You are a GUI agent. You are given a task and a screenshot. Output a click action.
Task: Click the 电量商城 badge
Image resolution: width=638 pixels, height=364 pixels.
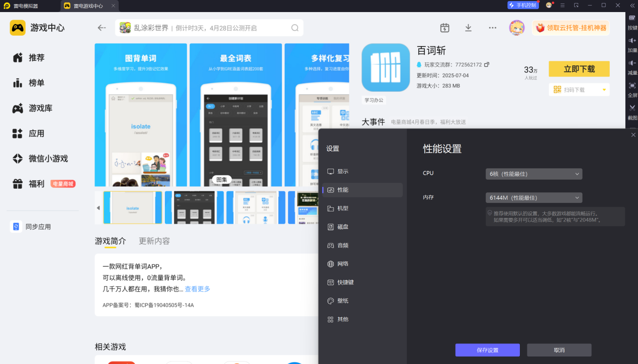coord(63,184)
